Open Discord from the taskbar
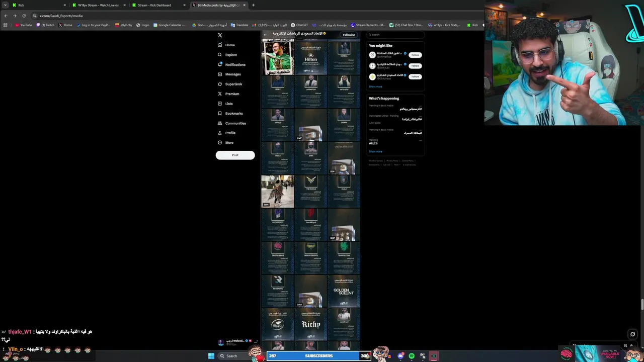Image resolution: width=644 pixels, height=362 pixels. tap(400, 356)
